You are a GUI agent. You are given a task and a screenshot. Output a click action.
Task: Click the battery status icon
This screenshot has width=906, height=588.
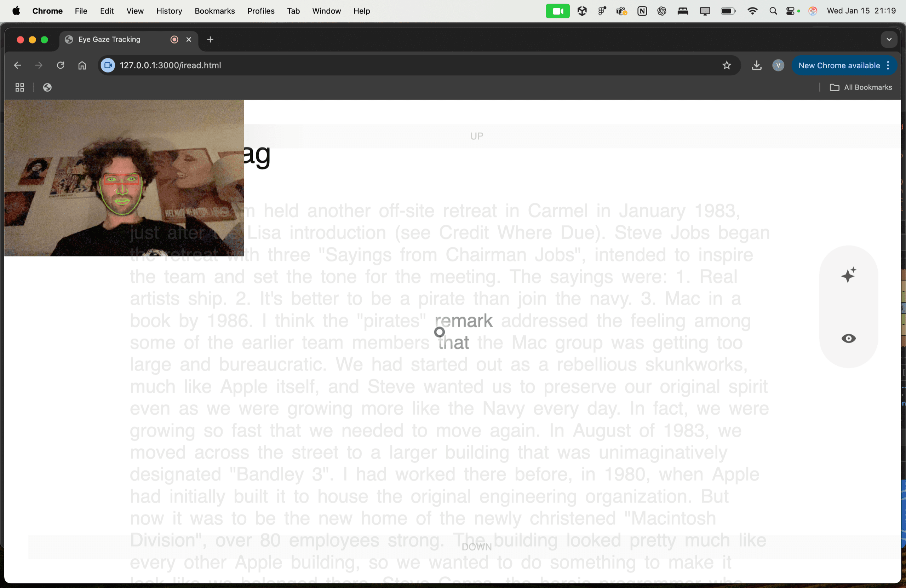728,11
